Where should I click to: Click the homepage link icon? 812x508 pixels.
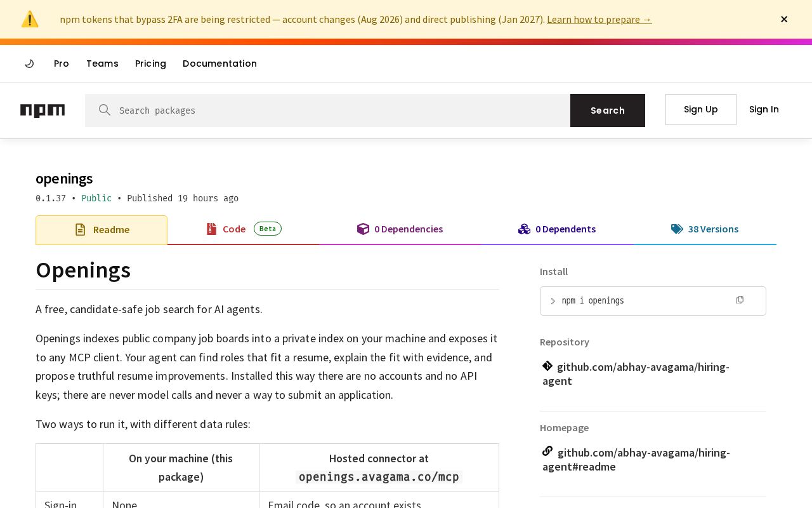[x=547, y=451]
